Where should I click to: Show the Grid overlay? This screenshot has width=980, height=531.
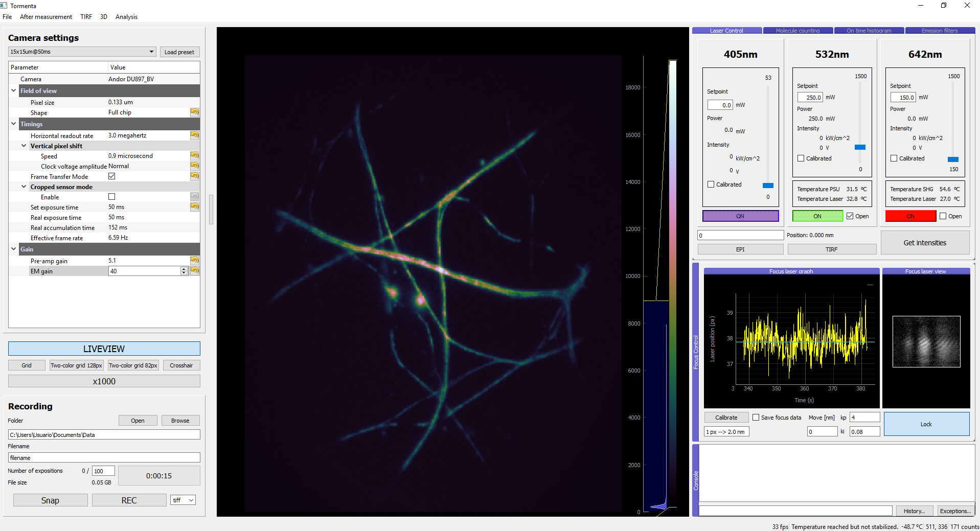(x=27, y=365)
